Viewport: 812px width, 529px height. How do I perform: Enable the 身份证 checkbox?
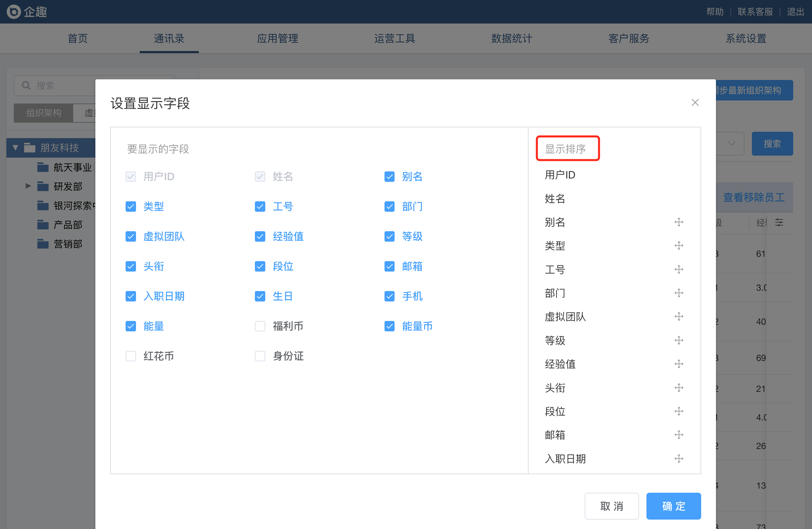(x=260, y=356)
